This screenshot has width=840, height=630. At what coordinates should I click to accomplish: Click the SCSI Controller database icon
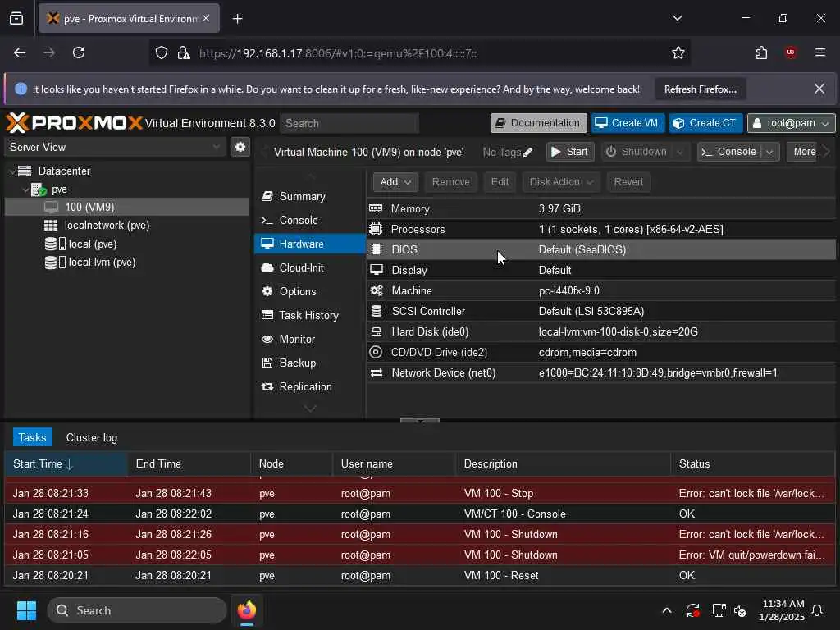[377, 311]
